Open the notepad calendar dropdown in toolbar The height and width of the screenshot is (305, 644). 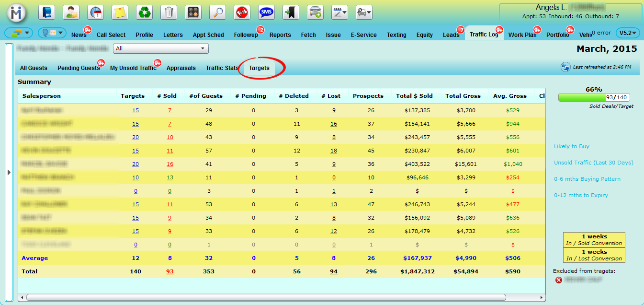(x=339, y=12)
